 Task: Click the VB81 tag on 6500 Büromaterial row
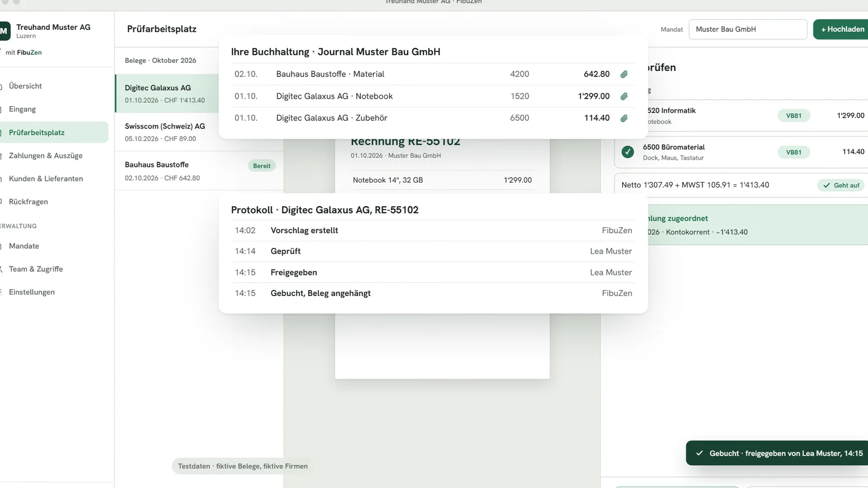(794, 152)
